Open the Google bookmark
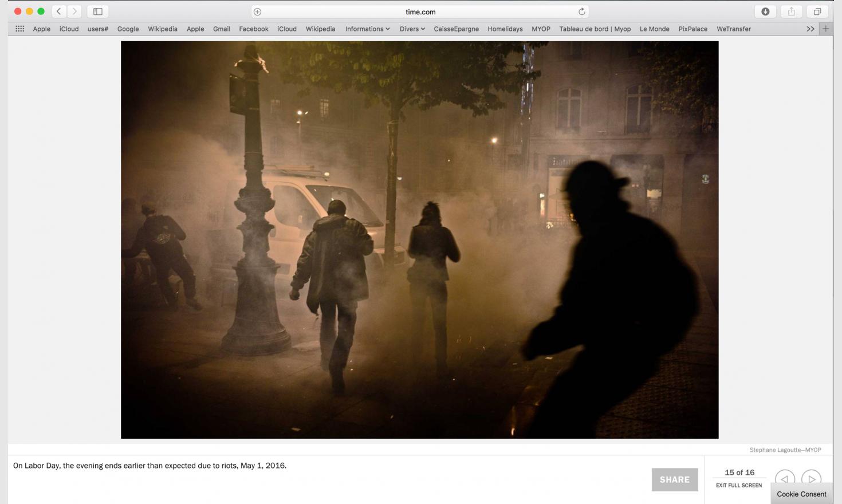Viewport: 842px width, 504px height. point(128,29)
